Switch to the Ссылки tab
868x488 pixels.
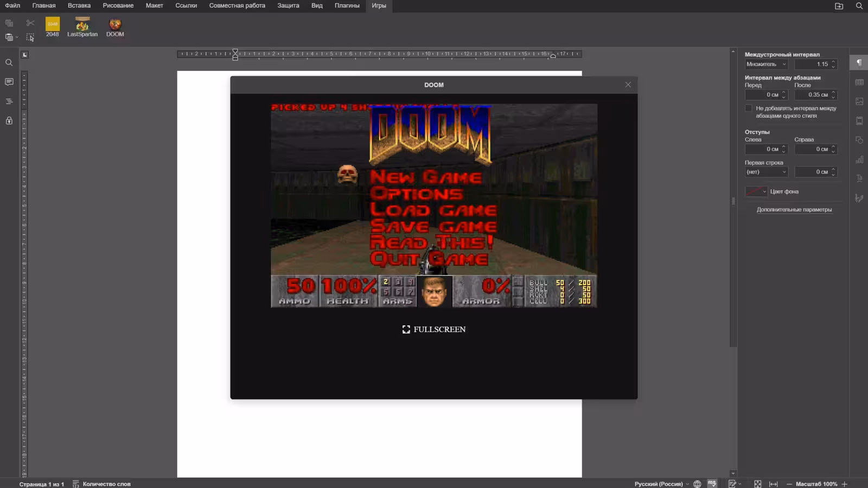coord(186,6)
